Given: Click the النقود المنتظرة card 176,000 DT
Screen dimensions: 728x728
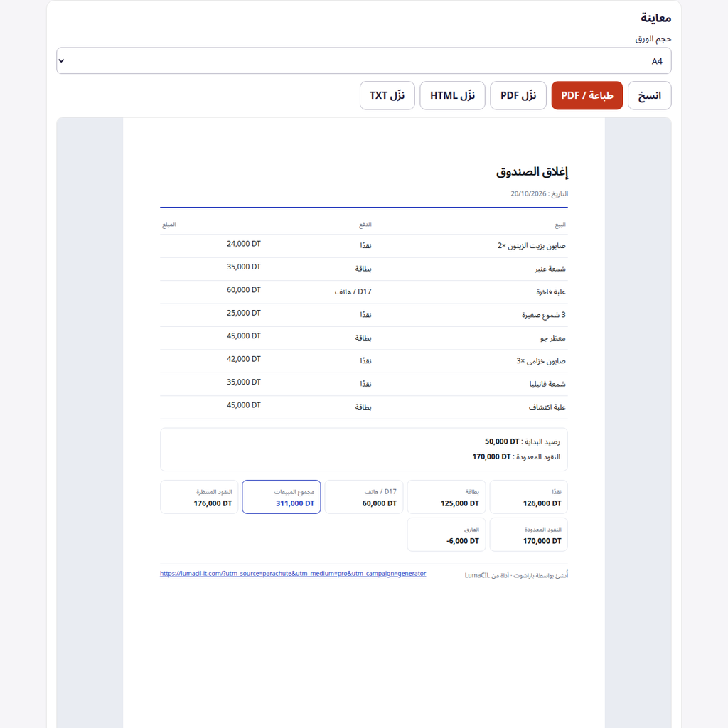Looking at the screenshot, I should point(199,497).
